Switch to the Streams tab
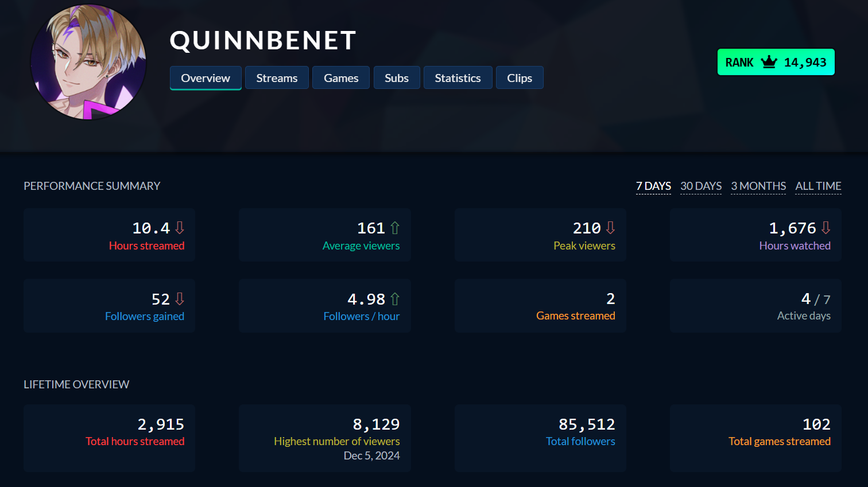The width and height of the screenshot is (868, 487). point(277,78)
